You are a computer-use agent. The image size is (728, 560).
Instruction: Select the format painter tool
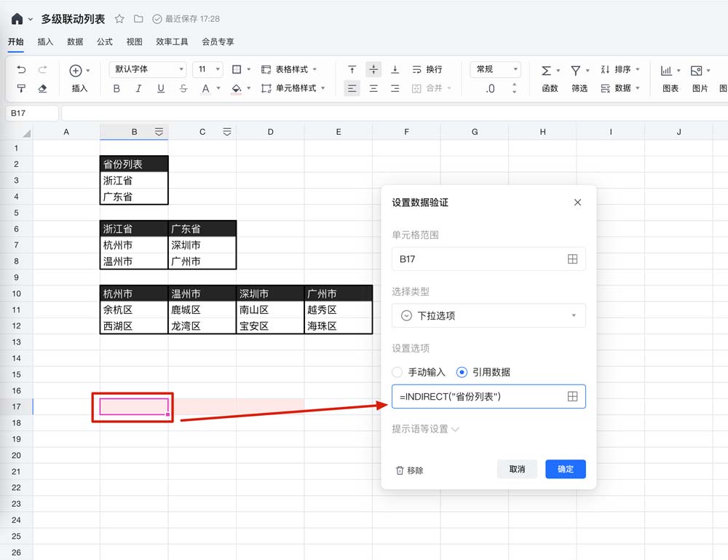pos(21,89)
